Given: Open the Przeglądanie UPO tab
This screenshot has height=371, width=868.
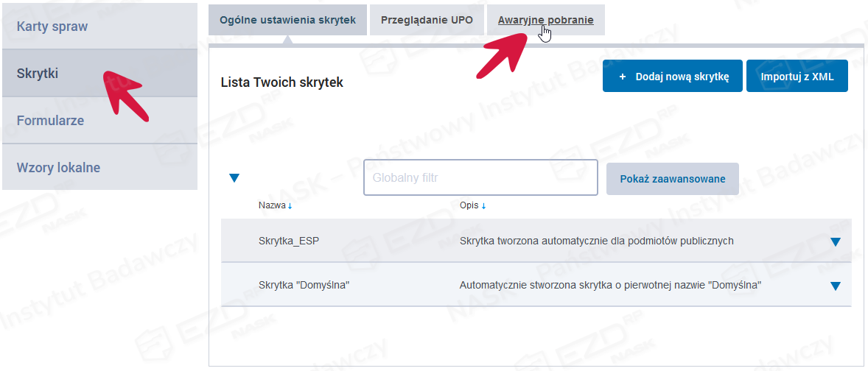Looking at the screenshot, I should (427, 20).
